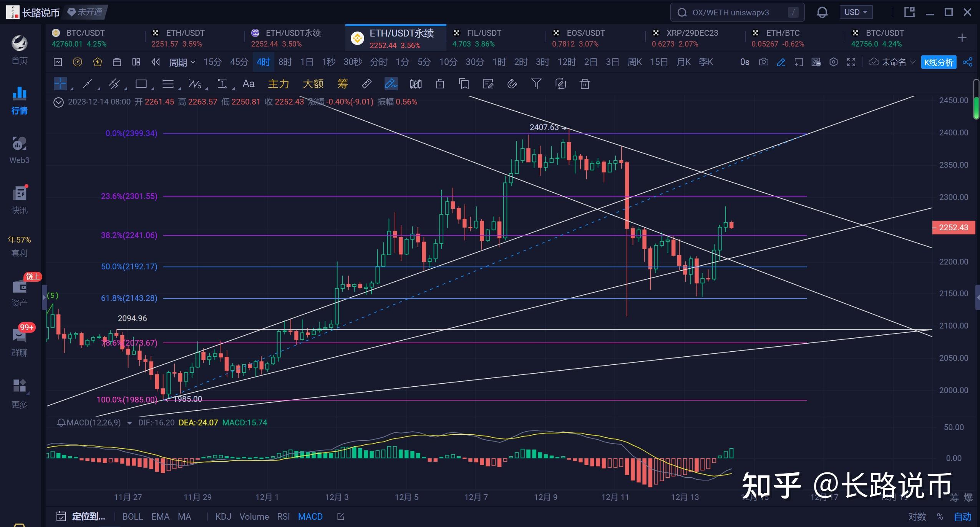Open 快讯 news flash in sidebar
The height and width of the screenshot is (527, 980).
pyautogui.click(x=20, y=200)
